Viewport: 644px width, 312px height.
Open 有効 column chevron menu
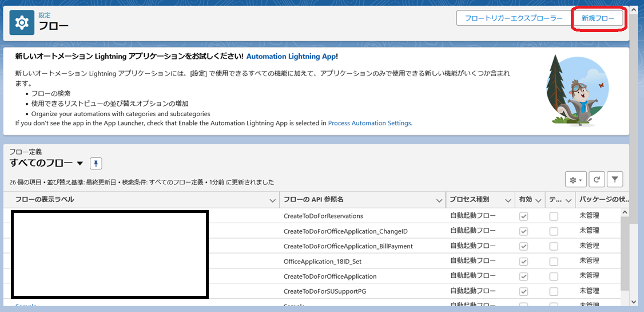coord(538,200)
